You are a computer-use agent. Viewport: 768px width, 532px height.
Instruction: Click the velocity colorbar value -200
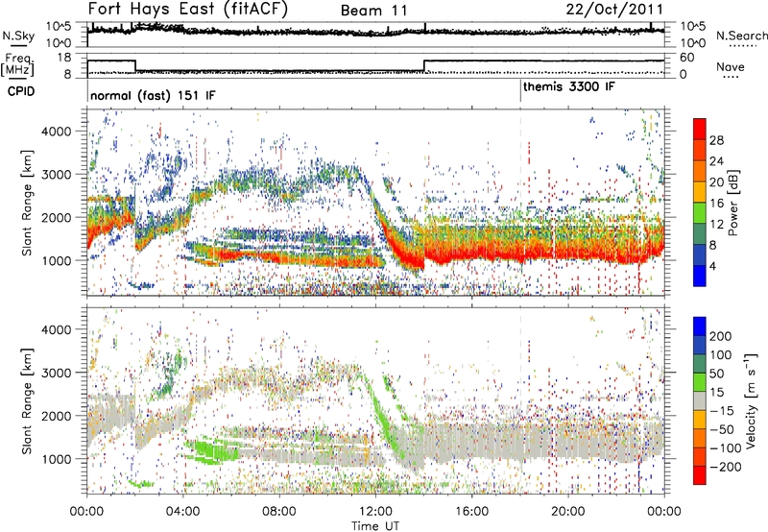[x=725, y=467]
